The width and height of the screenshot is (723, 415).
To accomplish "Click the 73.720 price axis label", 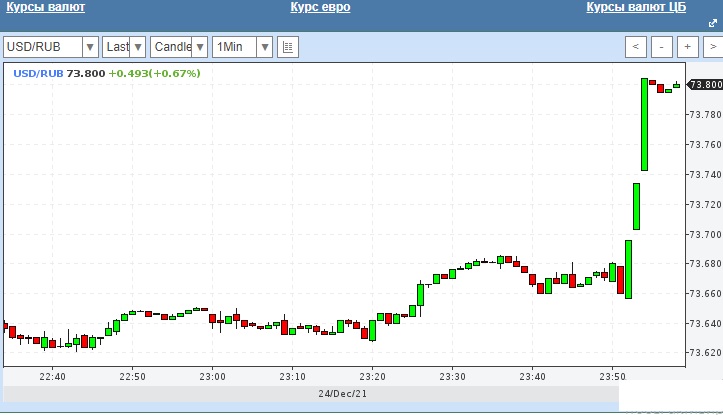I will [x=705, y=204].
